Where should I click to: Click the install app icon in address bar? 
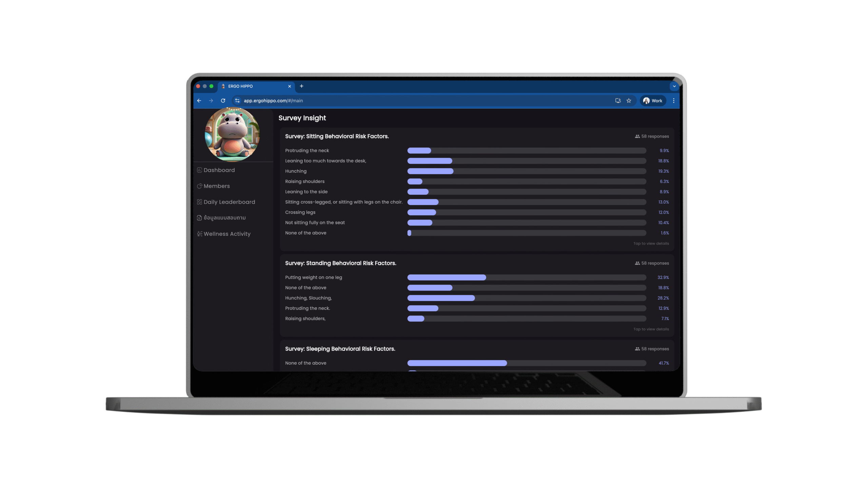618,101
